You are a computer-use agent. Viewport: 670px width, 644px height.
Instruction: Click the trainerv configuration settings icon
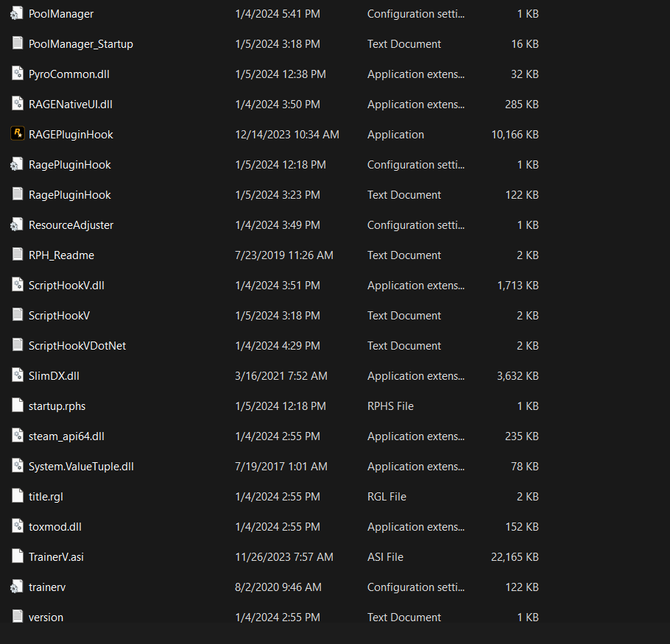[x=17, y=587]
